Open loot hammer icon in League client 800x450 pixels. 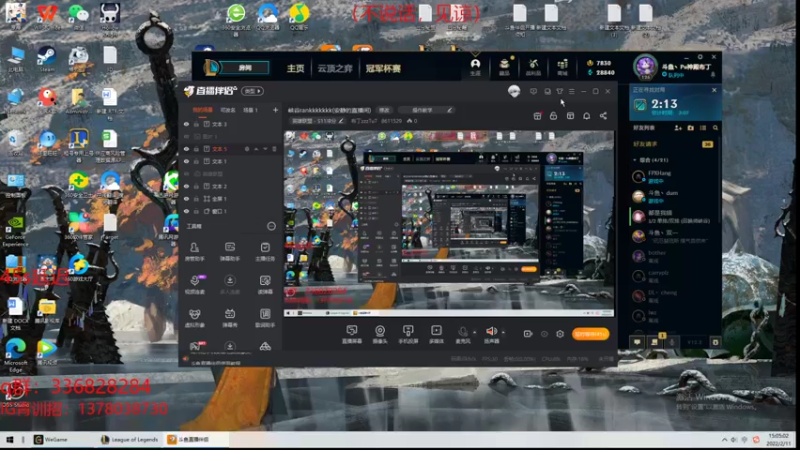pos(533,67)
